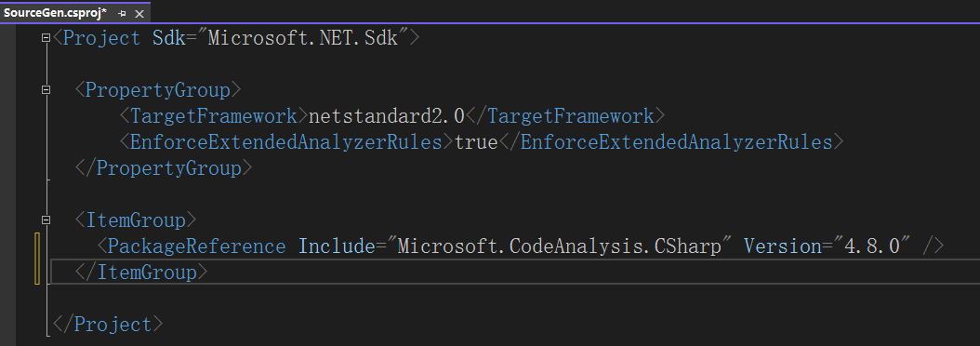Place cursor in netstandard2.0 value
This screenshot has height=346, width=980.
[x=387, y=116]
